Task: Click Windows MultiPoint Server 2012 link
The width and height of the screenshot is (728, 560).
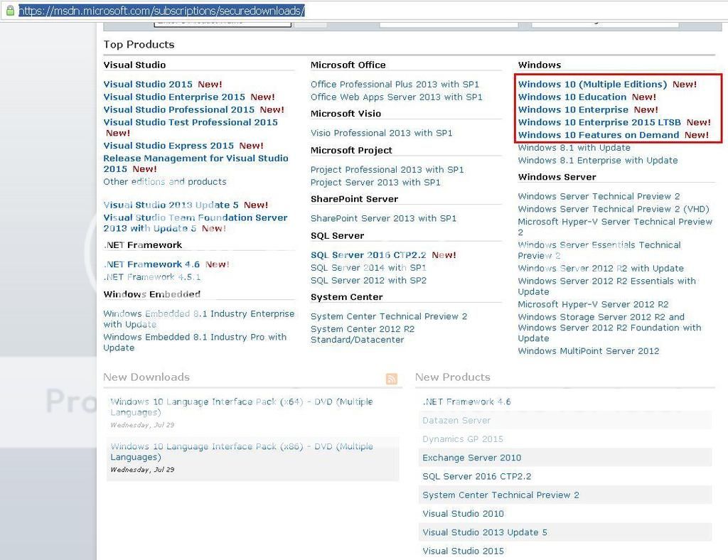Action: (x=588, y=351)
